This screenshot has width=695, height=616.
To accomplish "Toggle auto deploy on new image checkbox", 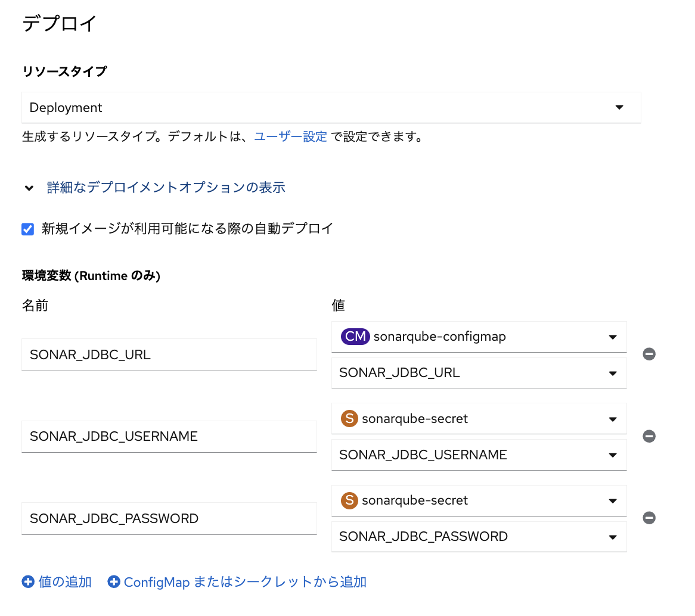I will (28, 229).
